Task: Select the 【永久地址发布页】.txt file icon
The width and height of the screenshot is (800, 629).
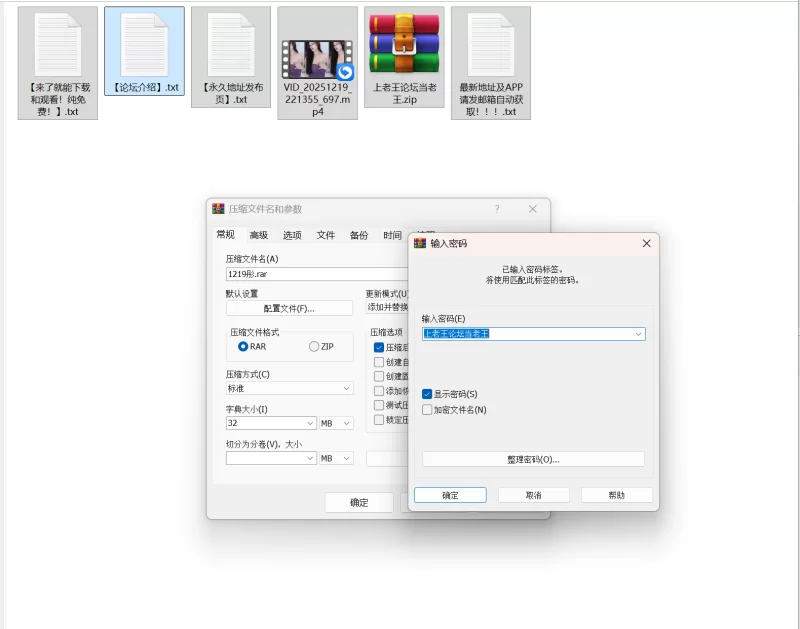Action: (x=231, y=45)
